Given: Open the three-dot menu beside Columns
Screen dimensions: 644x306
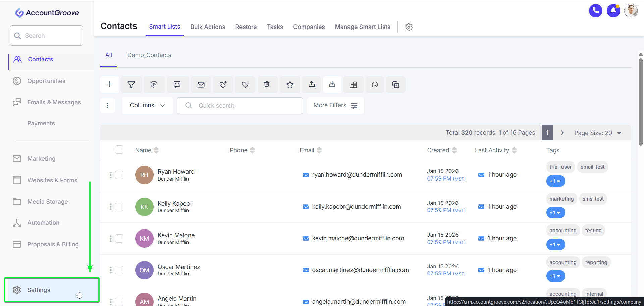Looking at the screenshot, I should 107,105.
